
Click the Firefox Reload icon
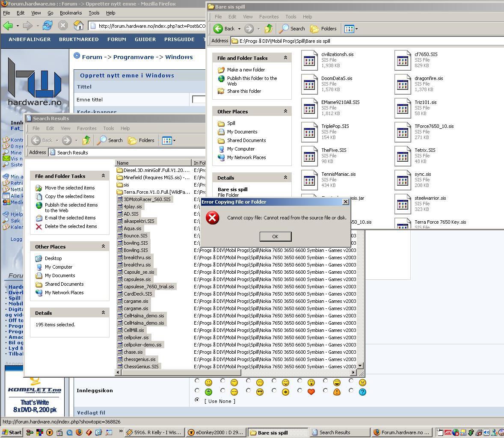[47, 26]
